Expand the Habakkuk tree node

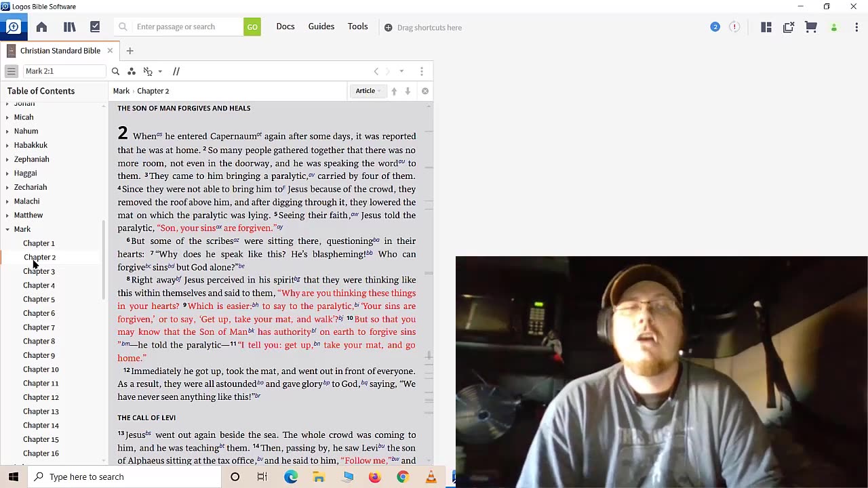7,145
